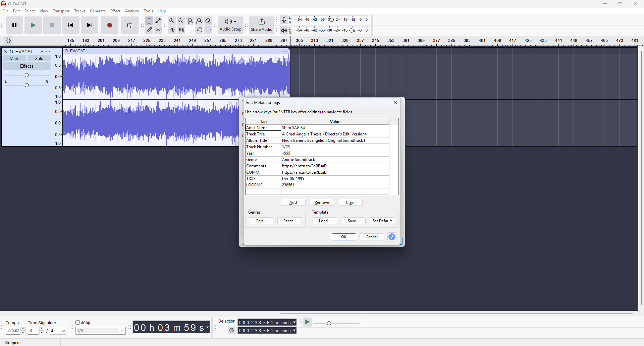Select the Envelope tool

158,21
